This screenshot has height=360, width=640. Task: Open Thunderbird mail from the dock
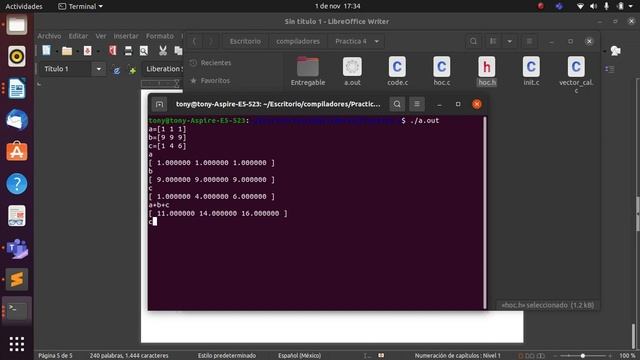pos(17,120)
